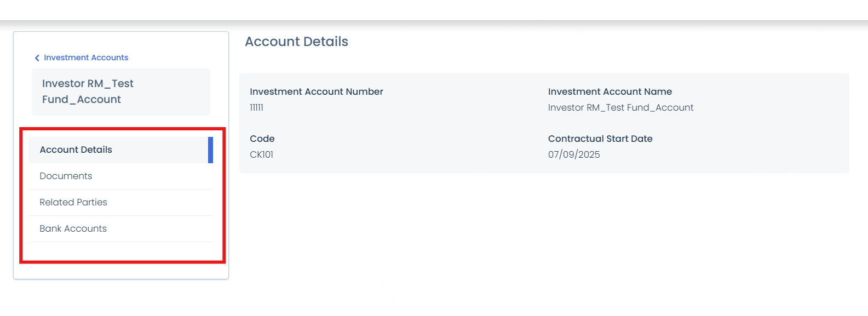
Task: Click the Contractual Start Date label
Action: [x=600, y=139]
